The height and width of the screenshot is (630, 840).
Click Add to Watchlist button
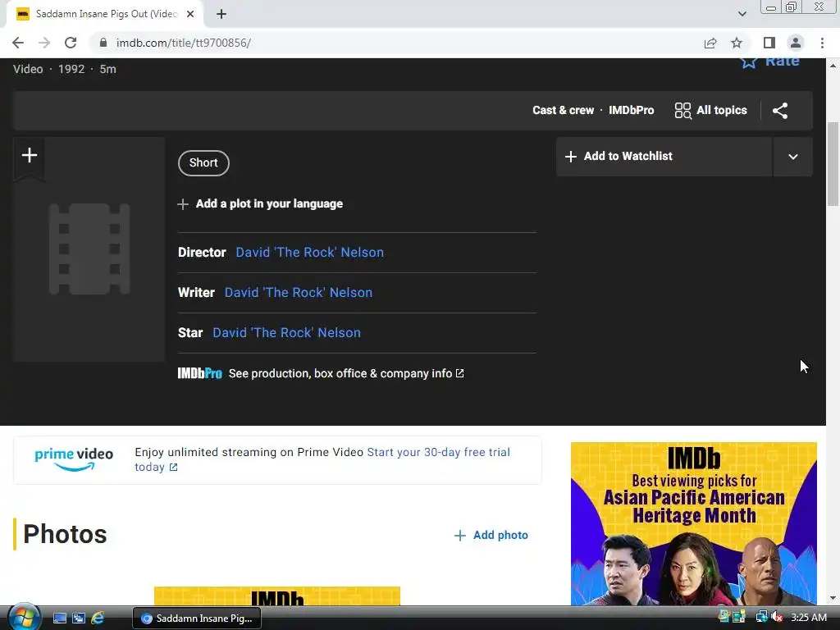pos(664,157)
